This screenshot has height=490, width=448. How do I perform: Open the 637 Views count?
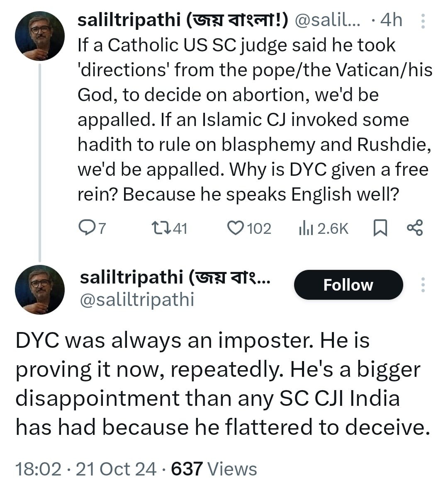click(214, 469)
